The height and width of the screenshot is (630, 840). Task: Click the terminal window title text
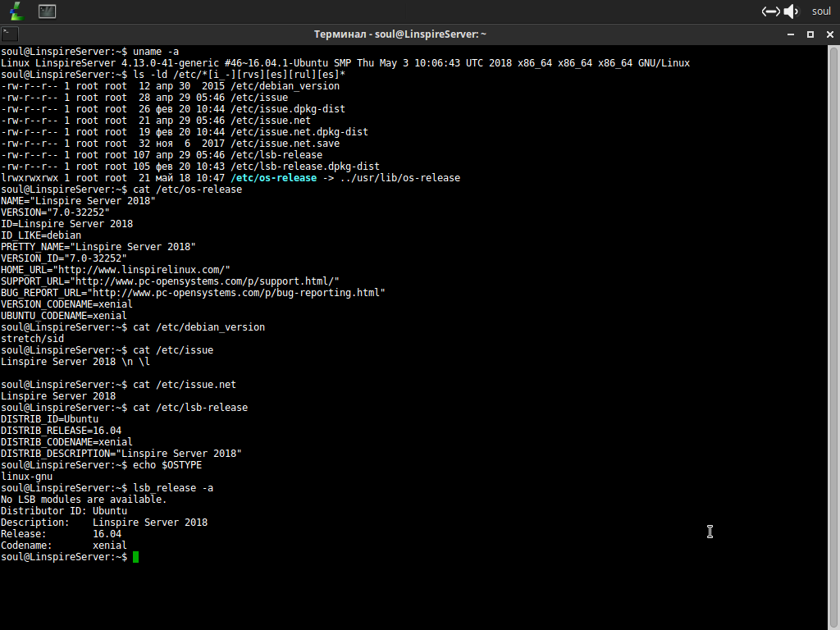click(400, 34)
